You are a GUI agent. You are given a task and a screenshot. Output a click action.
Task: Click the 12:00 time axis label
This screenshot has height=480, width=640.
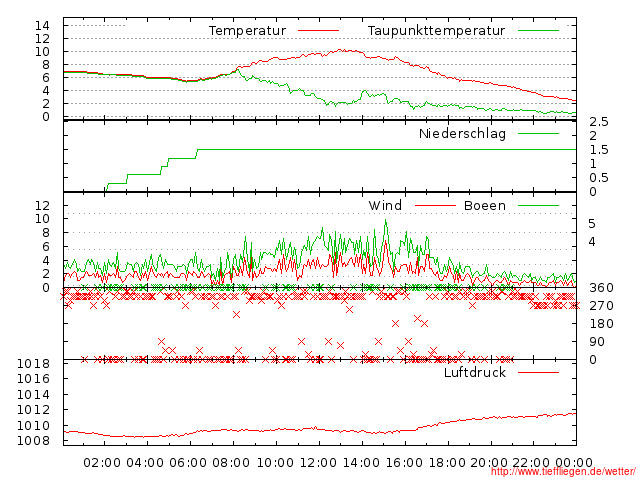pyautogui.click(x=318, y=463)
